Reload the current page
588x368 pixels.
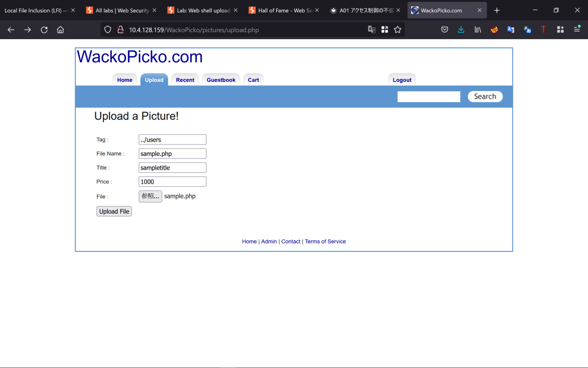point(44,30)
